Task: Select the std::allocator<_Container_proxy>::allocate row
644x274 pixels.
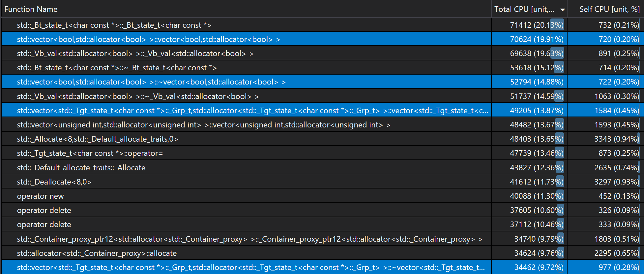Action: 97,253
